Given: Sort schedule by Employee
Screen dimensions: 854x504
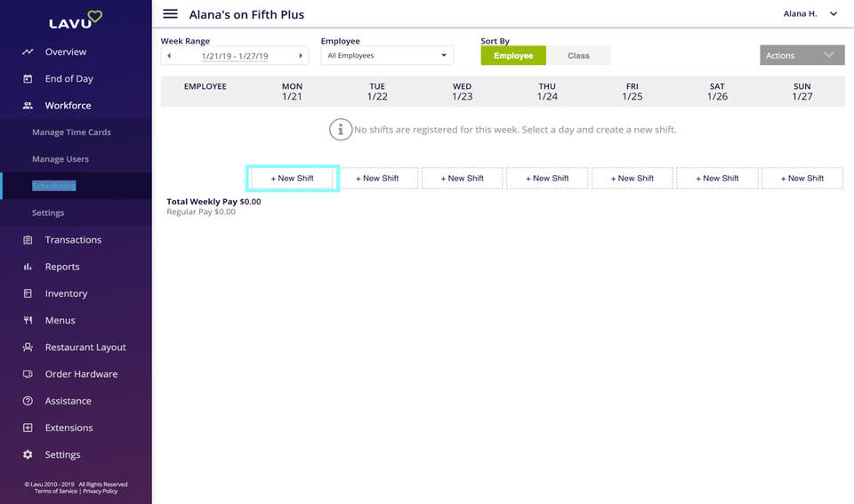Looking at the screenshot, I should click(x=513, y=55).
